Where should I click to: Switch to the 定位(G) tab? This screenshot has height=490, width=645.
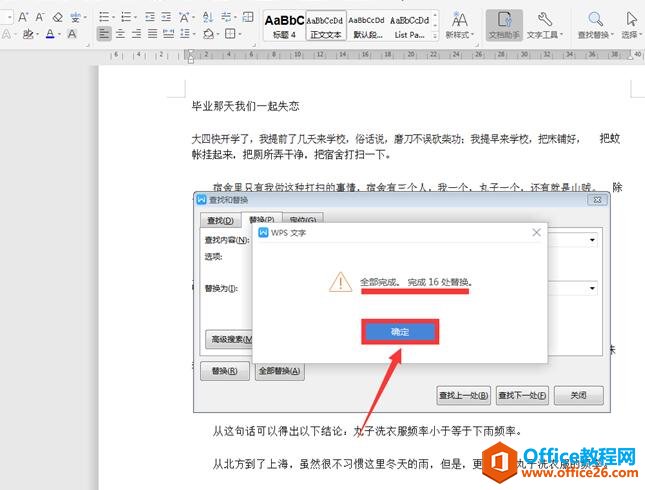pos(303,220)
